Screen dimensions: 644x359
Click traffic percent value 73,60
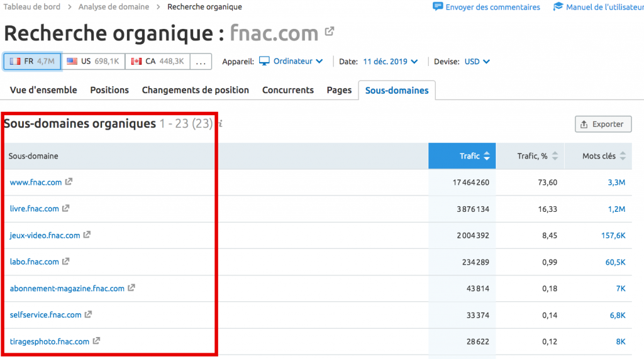[548, 182]
